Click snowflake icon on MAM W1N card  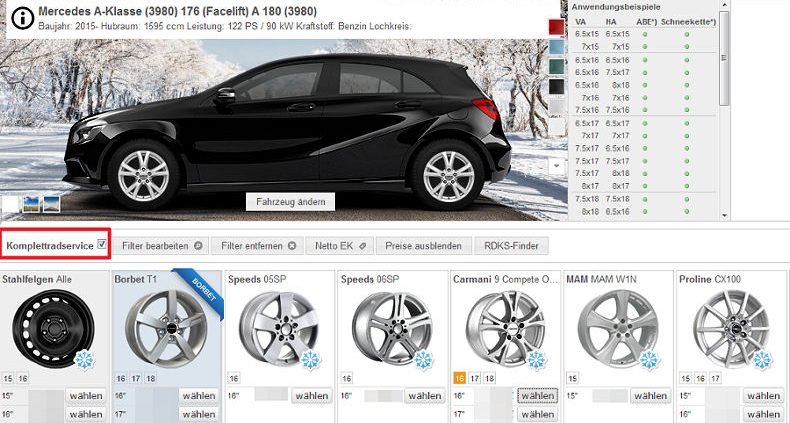(x=649, y=360)
